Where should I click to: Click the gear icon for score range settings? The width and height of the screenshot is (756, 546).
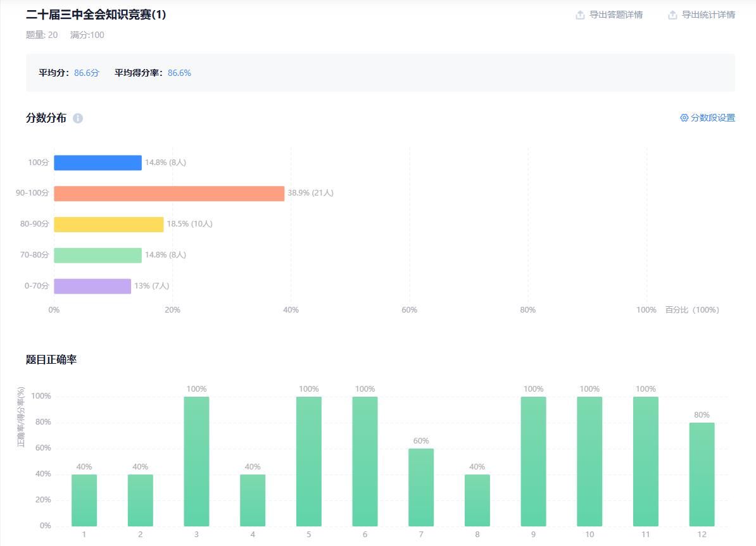pos(684,118)
